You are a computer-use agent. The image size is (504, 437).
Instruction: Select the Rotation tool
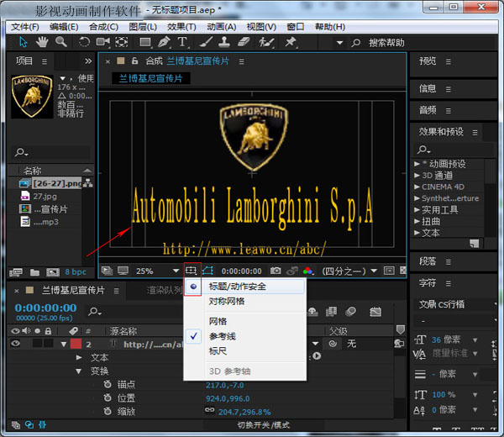coord(84,42)
